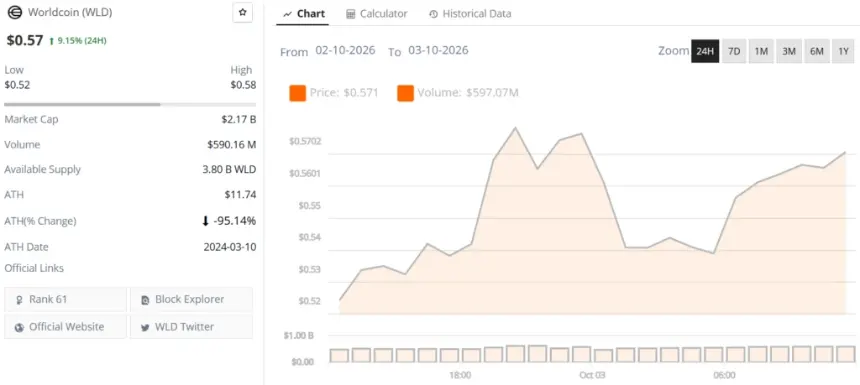
Task: Open the Block Explorer link
Action: (x=191, y=299)
